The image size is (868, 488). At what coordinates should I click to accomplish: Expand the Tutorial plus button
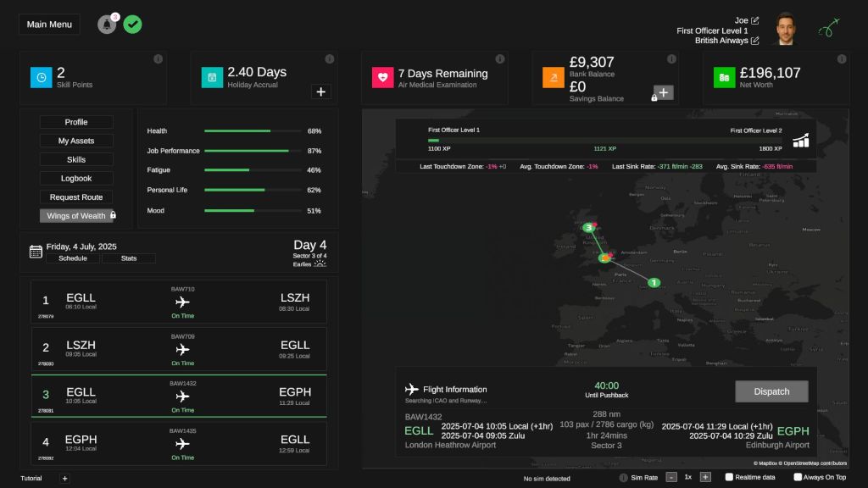click(64, 479)
